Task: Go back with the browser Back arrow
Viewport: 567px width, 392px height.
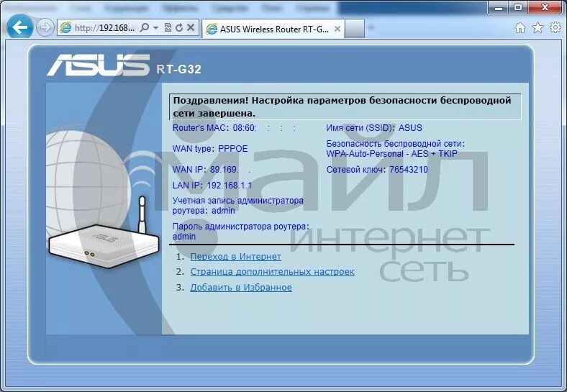Action: 19,27
